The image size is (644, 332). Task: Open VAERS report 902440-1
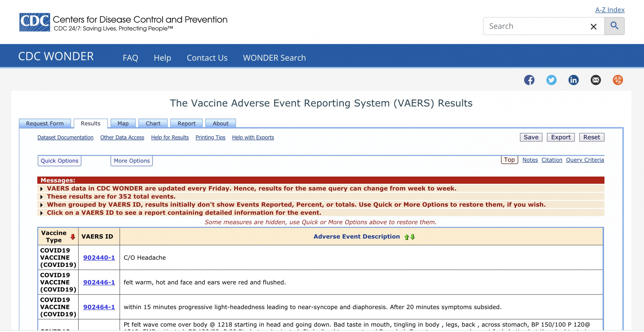coord(99,258)
